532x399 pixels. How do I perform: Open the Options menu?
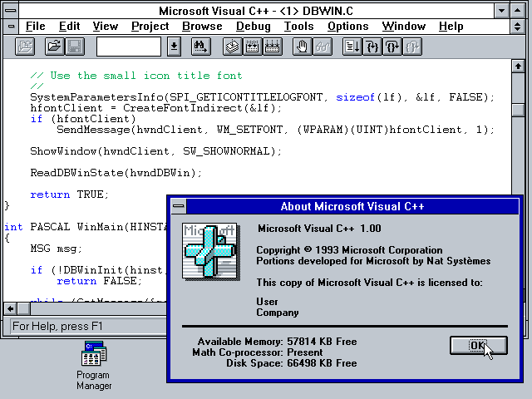point(347,26)
